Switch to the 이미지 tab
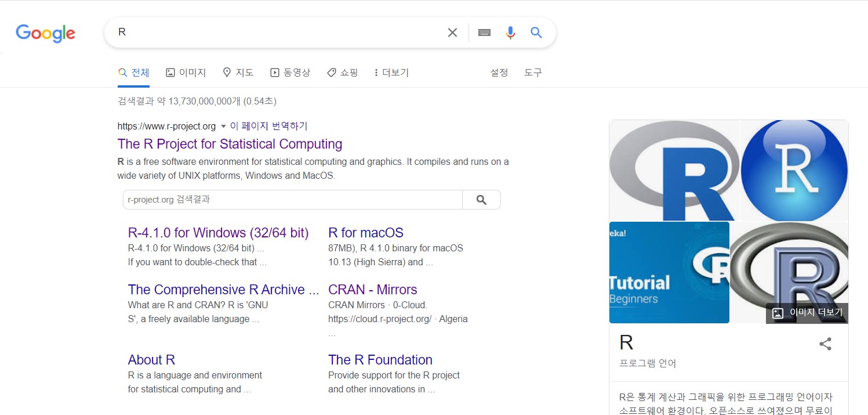The image size is (868, 415). (186, 73)
